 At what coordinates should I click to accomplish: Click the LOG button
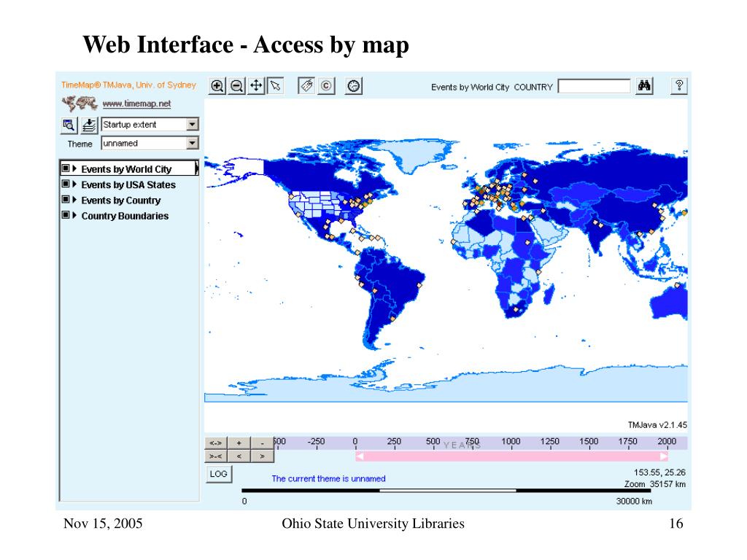coord(219,474)
